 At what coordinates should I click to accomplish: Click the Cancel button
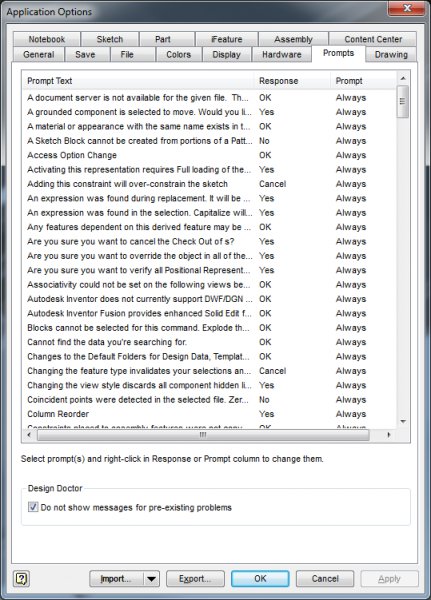325,579
